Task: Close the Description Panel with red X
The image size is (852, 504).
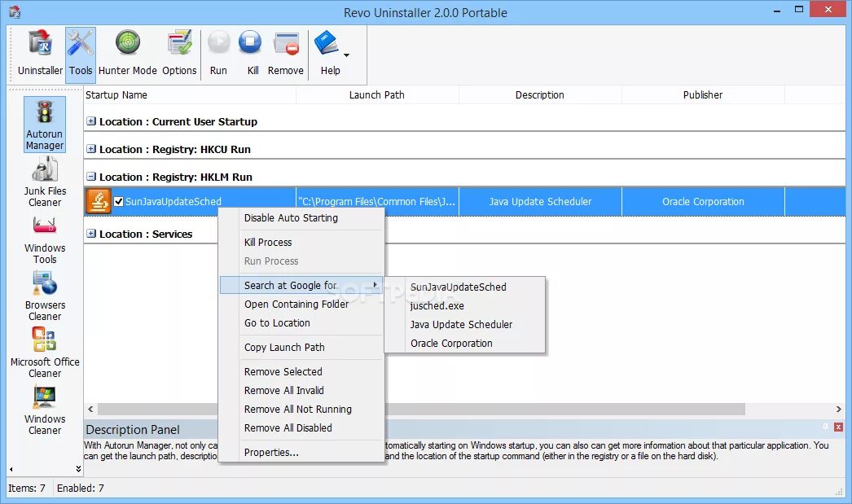Action: [838, 427]
